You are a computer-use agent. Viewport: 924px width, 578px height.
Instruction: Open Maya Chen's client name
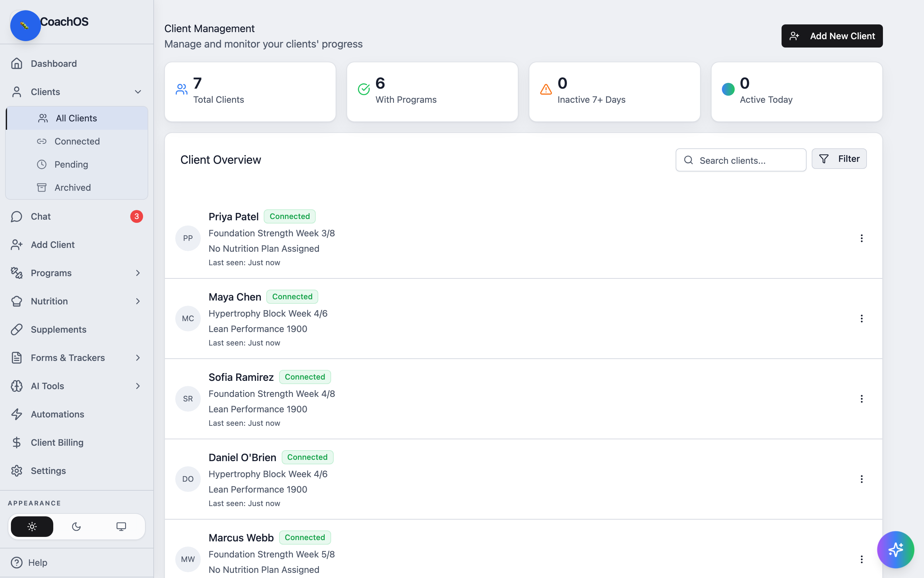point(235,297)
